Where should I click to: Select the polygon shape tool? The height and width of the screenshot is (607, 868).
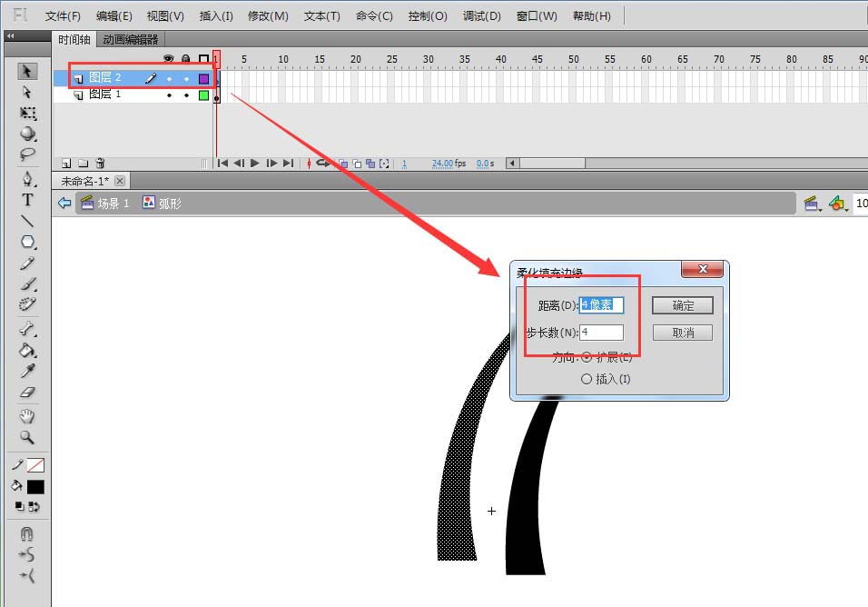point(27,242)
